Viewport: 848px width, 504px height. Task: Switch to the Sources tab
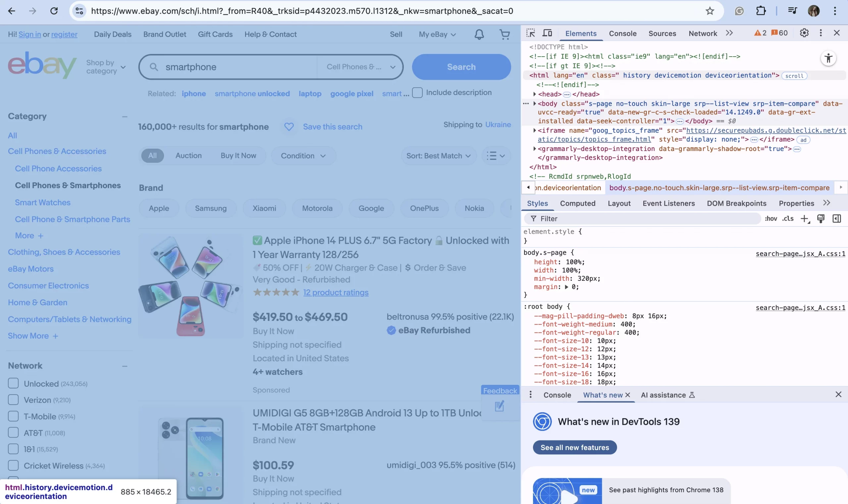[662, 33]
